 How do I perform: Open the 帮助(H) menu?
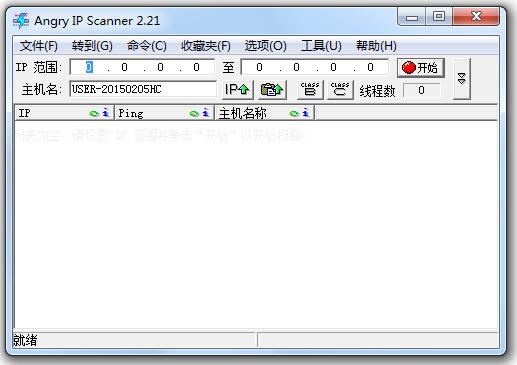click(376, 46)
